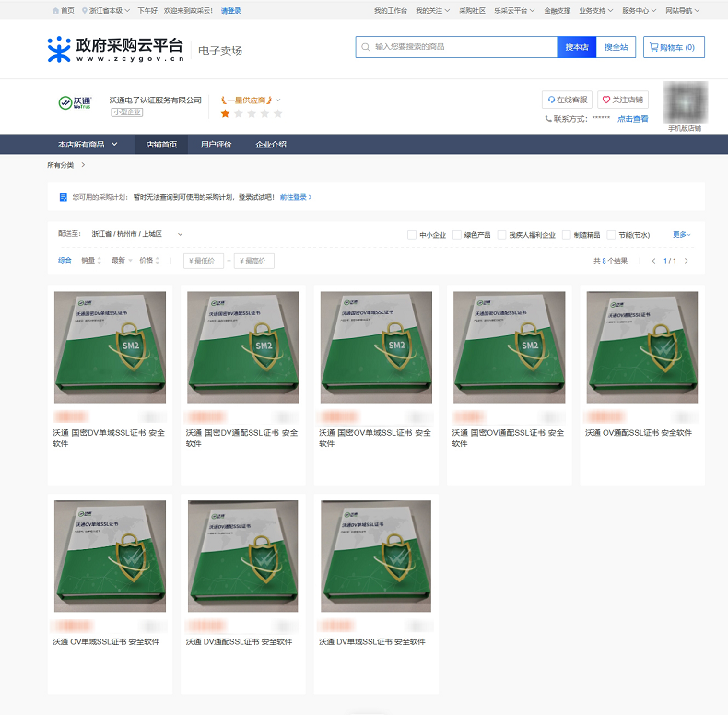Click the heart icon to 关注店铺
The height and width of the screenshot is (715, 728).
click(606, 100)
